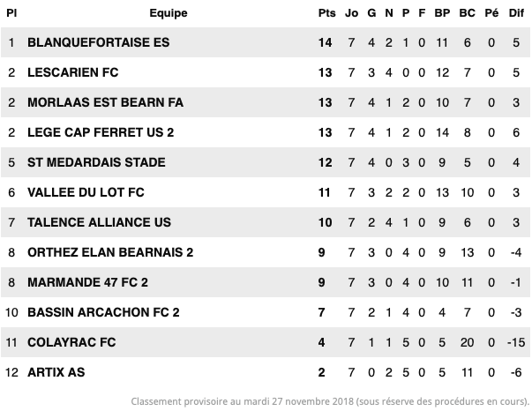Select the LESCARIEN FC team name
The image size is (532, 411).
click(x=73, y=72)
